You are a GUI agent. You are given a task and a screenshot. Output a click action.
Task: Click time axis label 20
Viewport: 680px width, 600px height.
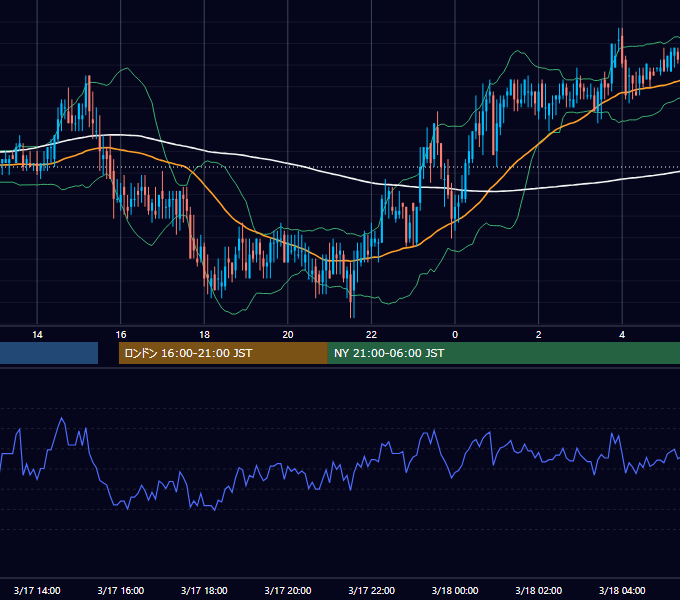click(288, 335)
